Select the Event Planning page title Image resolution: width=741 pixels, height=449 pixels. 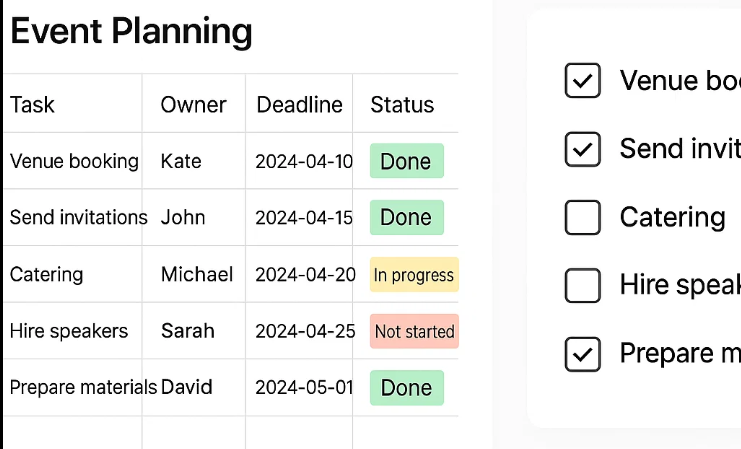(x=131, y=31)
